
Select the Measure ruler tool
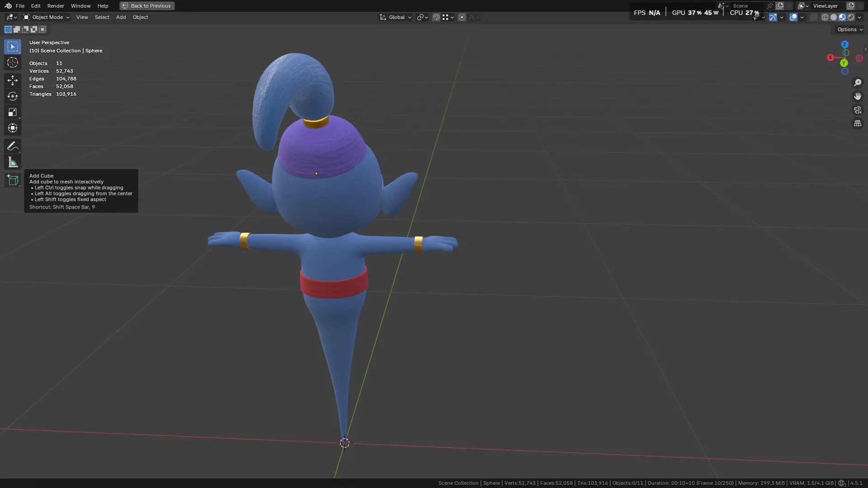pos(12,162)
